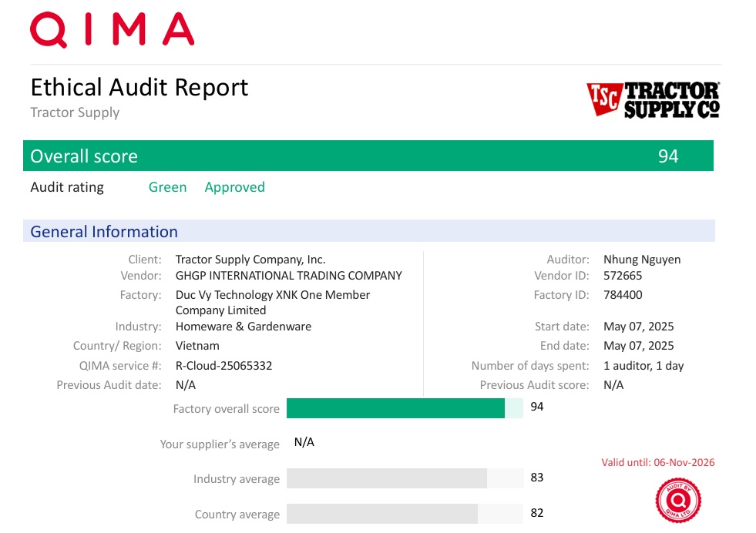Image resolution: width=756 pixels, height=533 pixels.
Task: Click the Ethical Audit Report title
Action: (x=139, y=87)
